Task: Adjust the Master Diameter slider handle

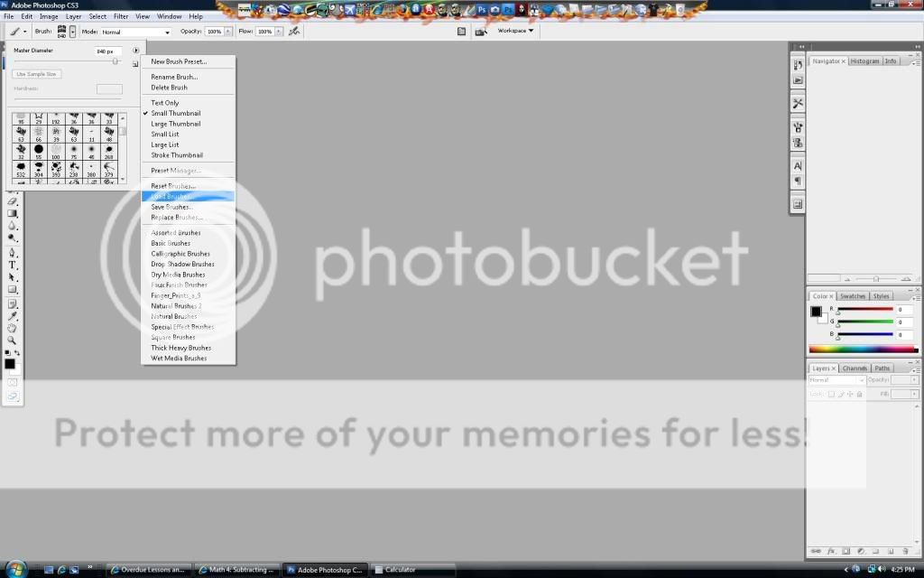Action: 115,61
